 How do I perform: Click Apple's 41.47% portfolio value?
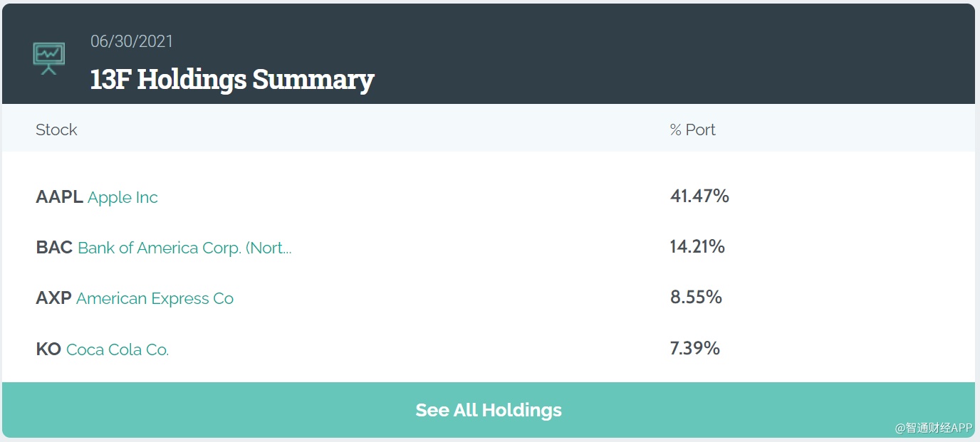699,196
